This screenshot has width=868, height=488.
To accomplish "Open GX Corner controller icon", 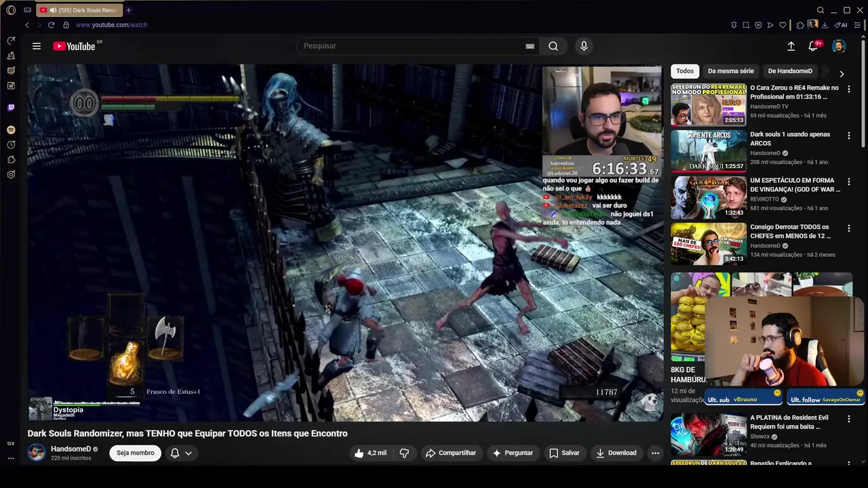I will coord(27,10).
